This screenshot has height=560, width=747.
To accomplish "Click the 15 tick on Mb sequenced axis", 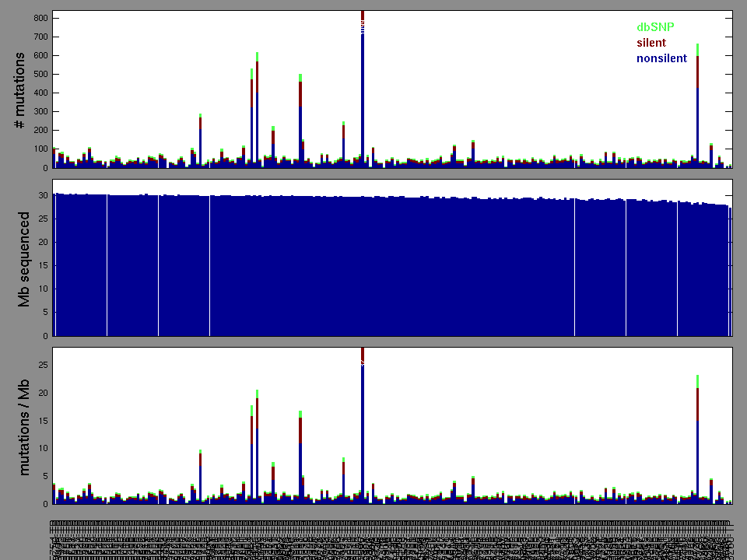I will tap(43, 265).
